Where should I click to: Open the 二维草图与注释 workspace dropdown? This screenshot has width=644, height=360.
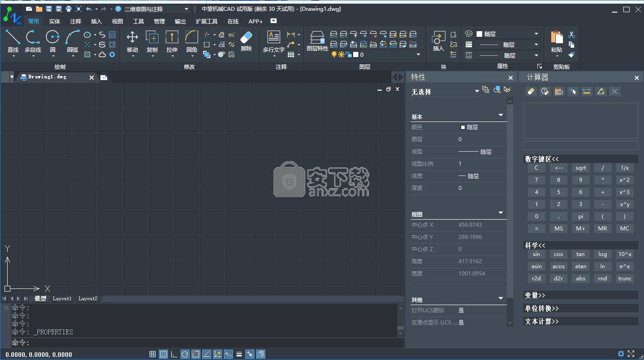coord(156,9)
